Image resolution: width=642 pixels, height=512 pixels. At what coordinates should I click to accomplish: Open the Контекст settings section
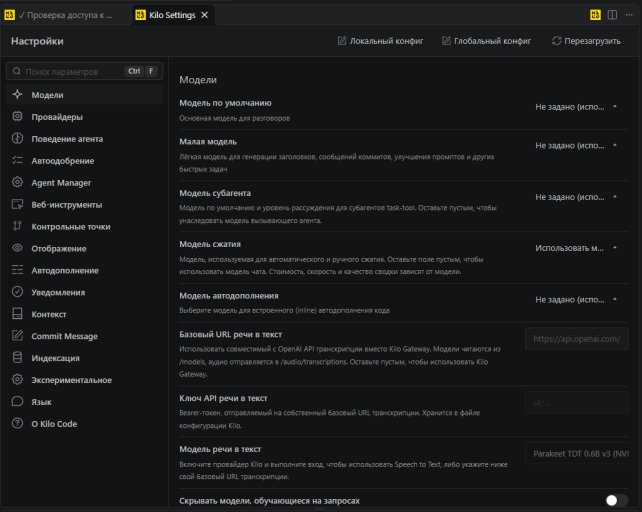click(x=85, y=314)
